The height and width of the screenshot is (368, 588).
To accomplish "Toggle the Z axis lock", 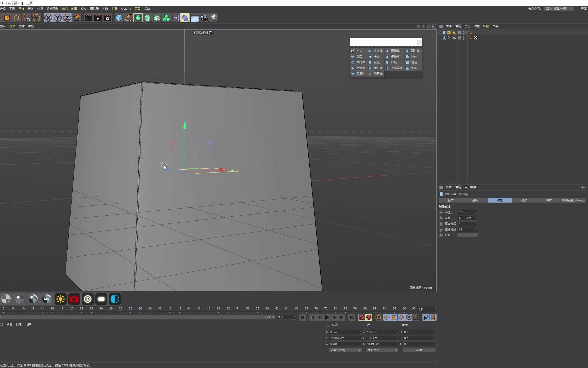I will coord(67,18).
